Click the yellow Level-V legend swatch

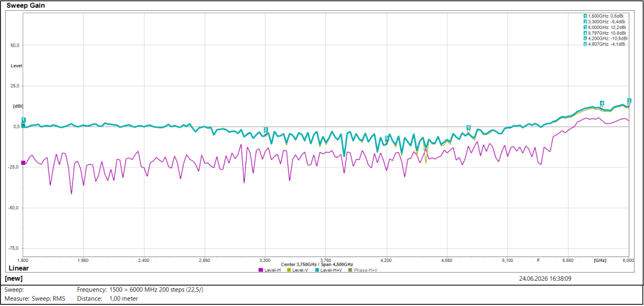coord(289,270)
